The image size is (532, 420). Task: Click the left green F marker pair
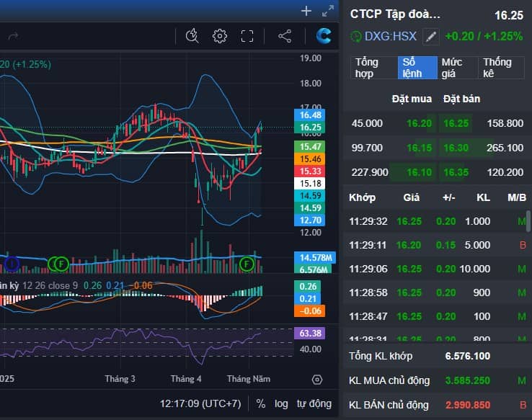point(58,264)
